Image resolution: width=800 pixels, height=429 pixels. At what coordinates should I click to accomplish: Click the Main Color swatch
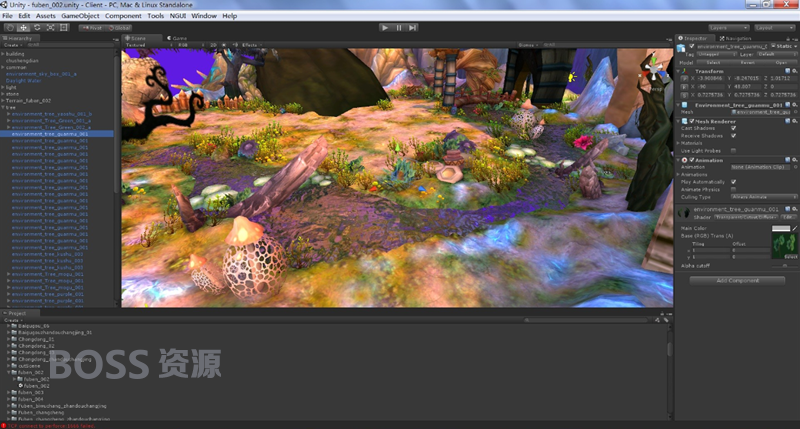781,228
